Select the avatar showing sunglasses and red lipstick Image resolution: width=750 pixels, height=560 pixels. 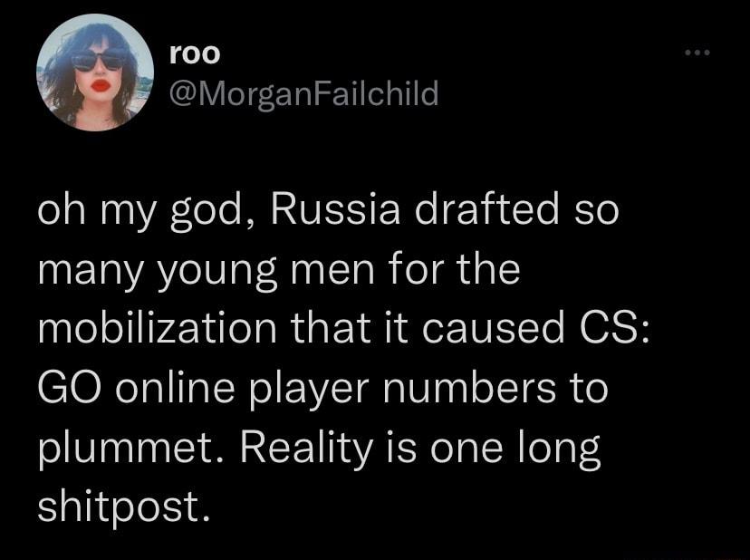(x=95, y=70)
